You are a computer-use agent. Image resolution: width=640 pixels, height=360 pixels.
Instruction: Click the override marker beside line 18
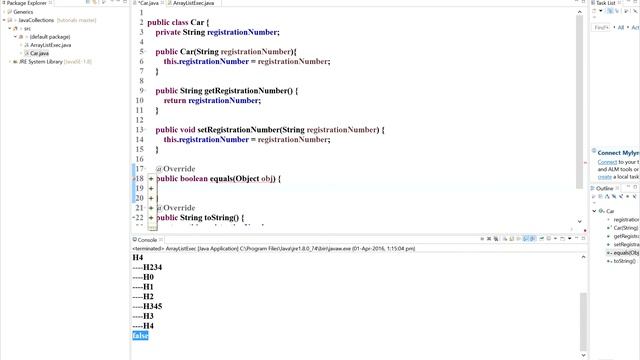133,178
